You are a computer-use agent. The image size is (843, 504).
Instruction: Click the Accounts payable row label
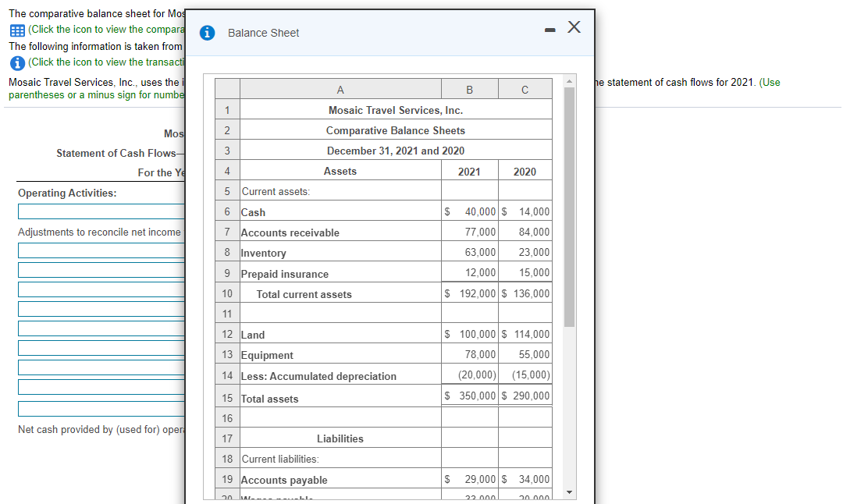point(284,480)
